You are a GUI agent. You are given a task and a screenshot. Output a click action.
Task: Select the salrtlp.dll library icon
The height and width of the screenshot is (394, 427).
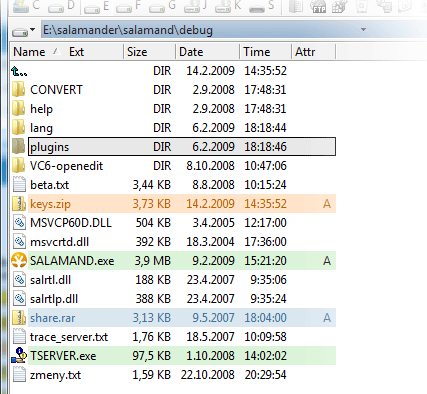(19, 299)
